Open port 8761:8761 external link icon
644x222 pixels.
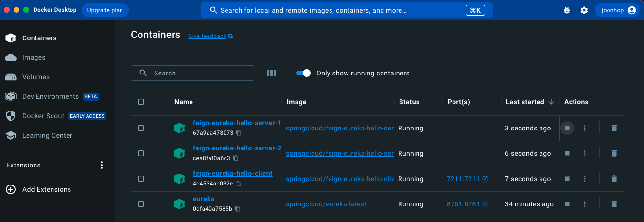coord(485,204)
